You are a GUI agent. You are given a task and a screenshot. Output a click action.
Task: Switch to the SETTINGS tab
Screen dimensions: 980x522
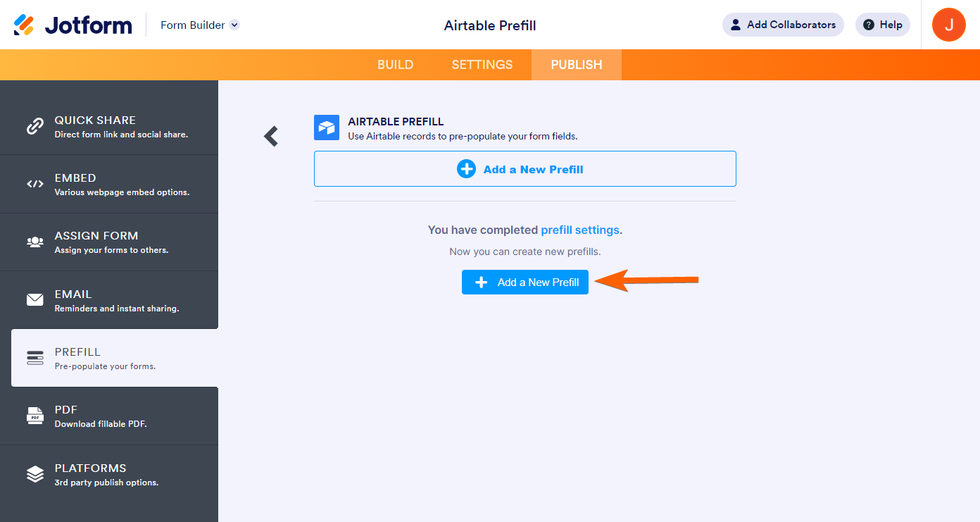(482, 65)
